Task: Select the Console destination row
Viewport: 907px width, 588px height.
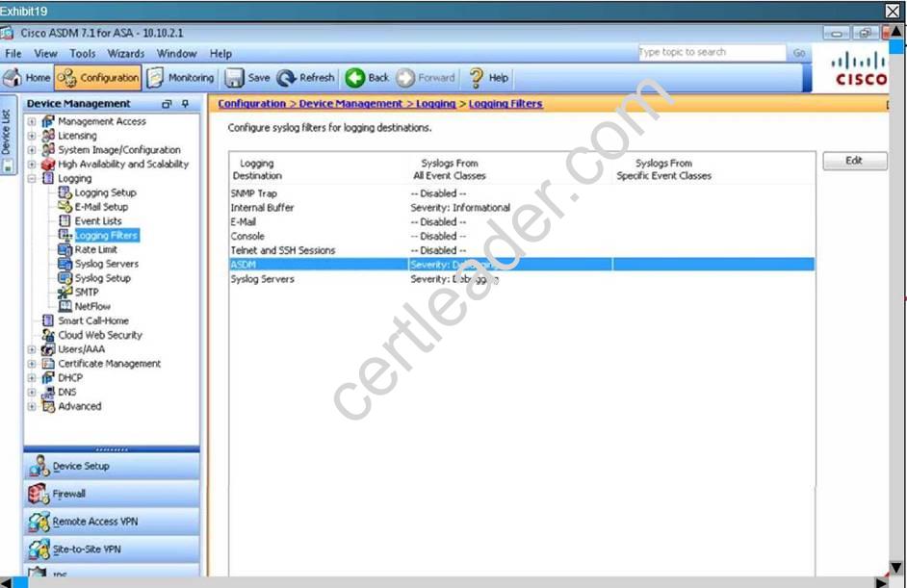Action: tap(522, 236)
